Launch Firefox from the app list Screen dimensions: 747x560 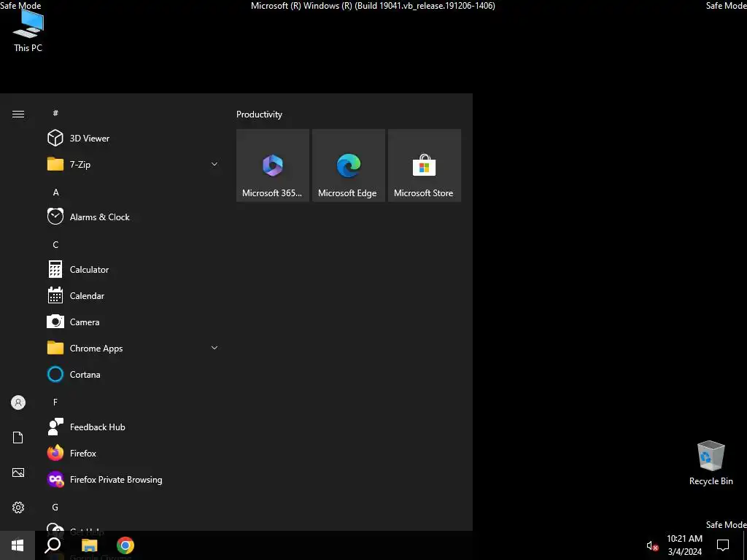pos(132,454)
